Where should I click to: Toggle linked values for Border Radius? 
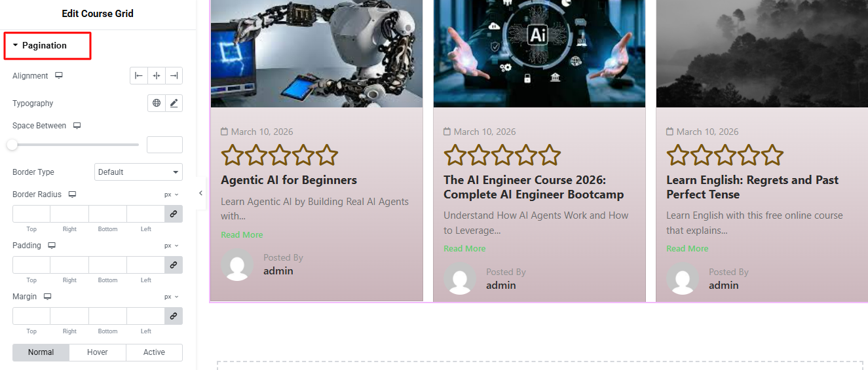click(x=174, y=214)
